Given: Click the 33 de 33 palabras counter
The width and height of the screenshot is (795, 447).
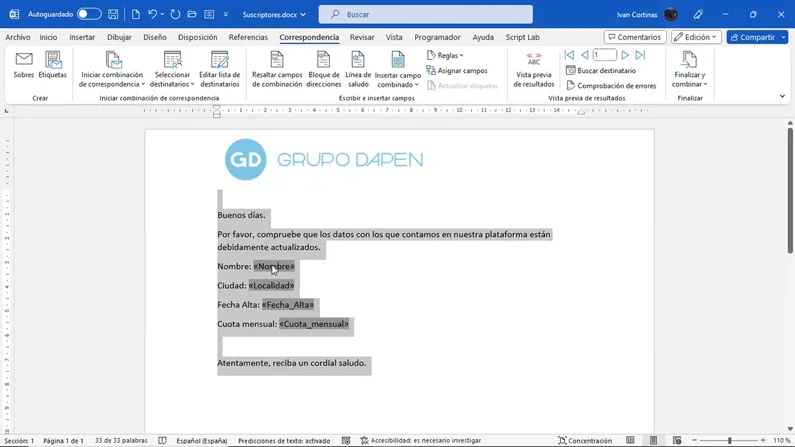Looking at the screenshot, I should click(121, 440).
